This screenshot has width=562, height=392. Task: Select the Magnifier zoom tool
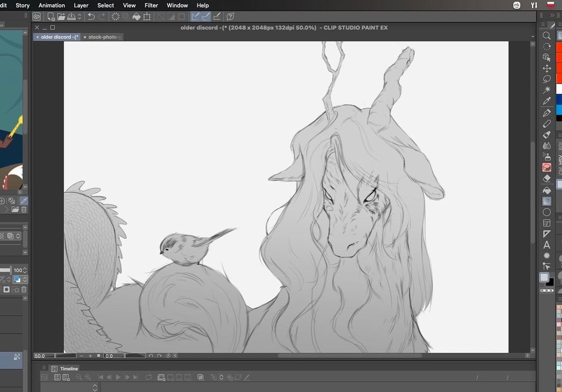[x=547, y=35]
